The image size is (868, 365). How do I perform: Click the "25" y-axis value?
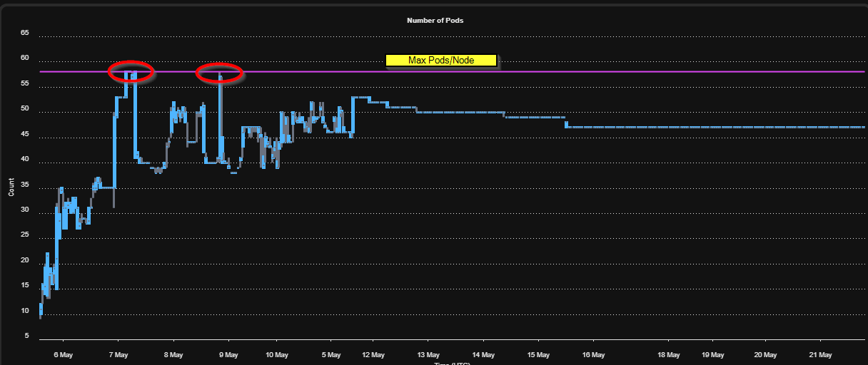pyautogui.click(x=25, y=235)
